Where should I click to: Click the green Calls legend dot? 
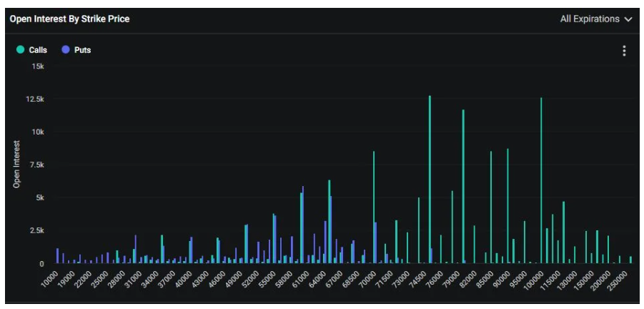point(21,50)
